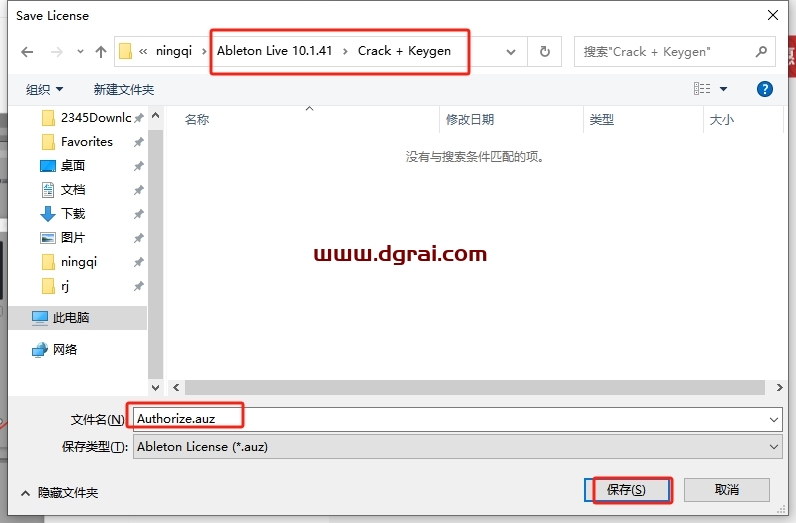Screen dimensions: 796x523
Task: Collapse folder pane via 隐藏文件夹
Action: pyautogui.click(x=59, y=493)
